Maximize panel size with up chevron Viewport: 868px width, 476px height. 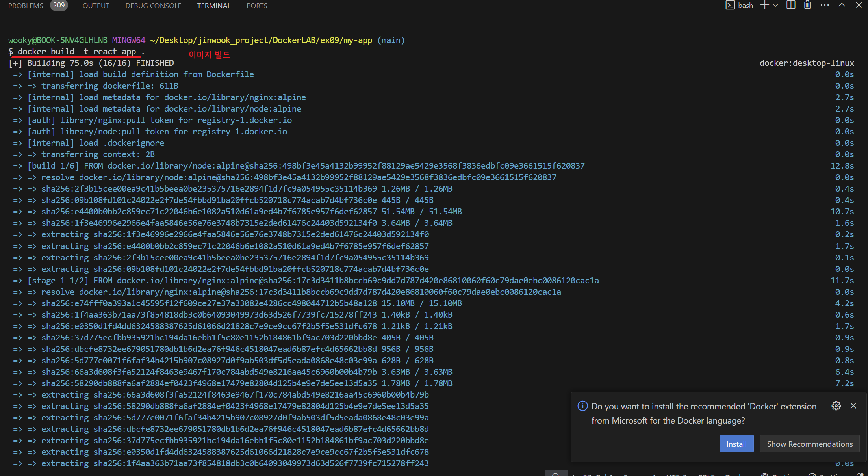pyautogui.click(x=842, y=5)
